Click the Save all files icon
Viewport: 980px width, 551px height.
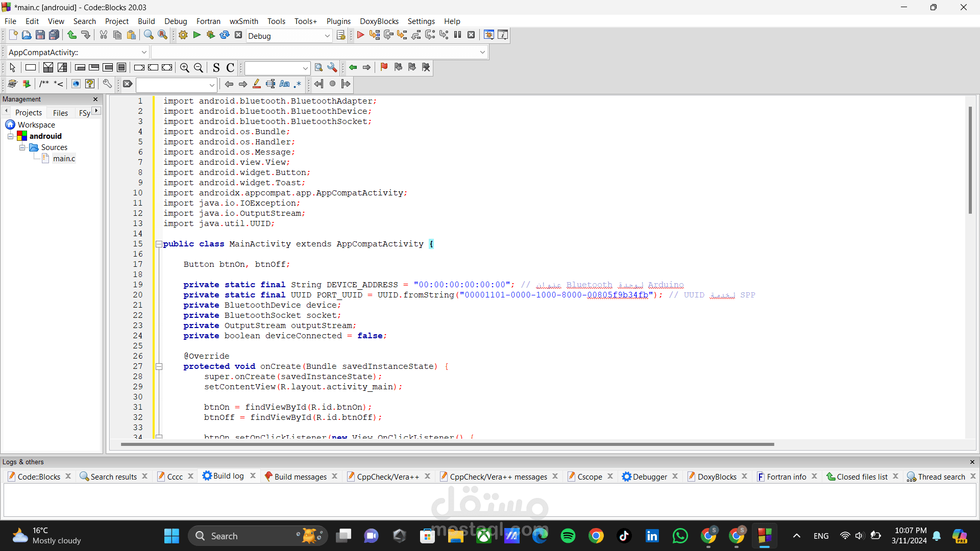[54, 35]
